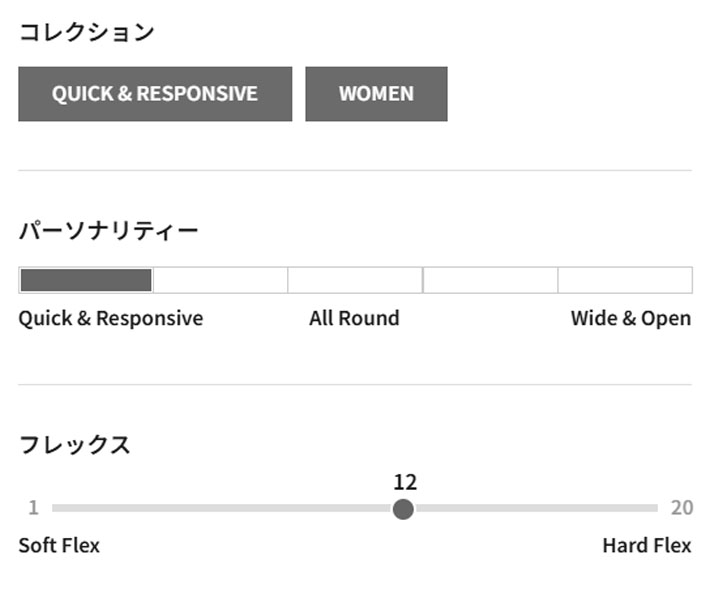Click the Hard Flex label
The image size is (710, 589).
pyautogui.click(x=646, y=545)
